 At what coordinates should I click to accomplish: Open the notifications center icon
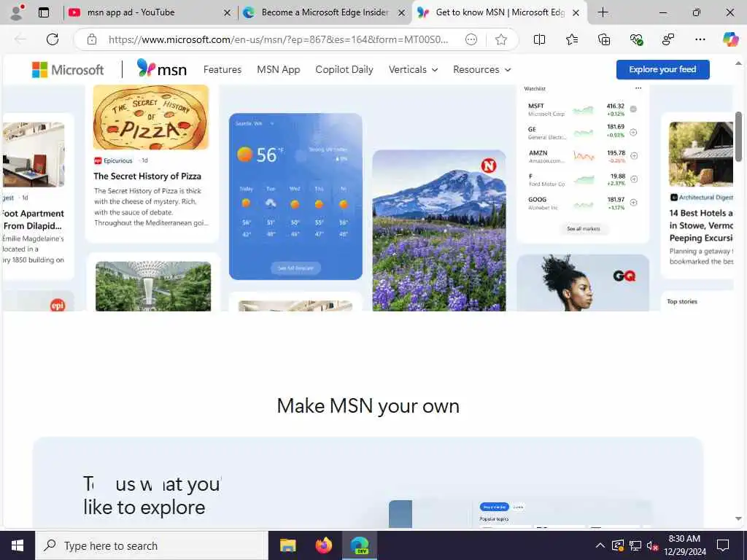pos(723,545)
